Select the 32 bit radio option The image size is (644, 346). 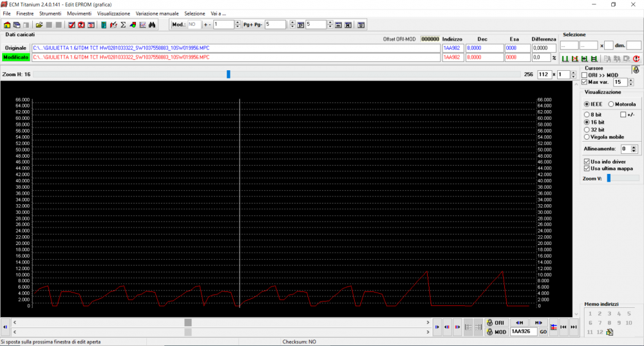586,130
